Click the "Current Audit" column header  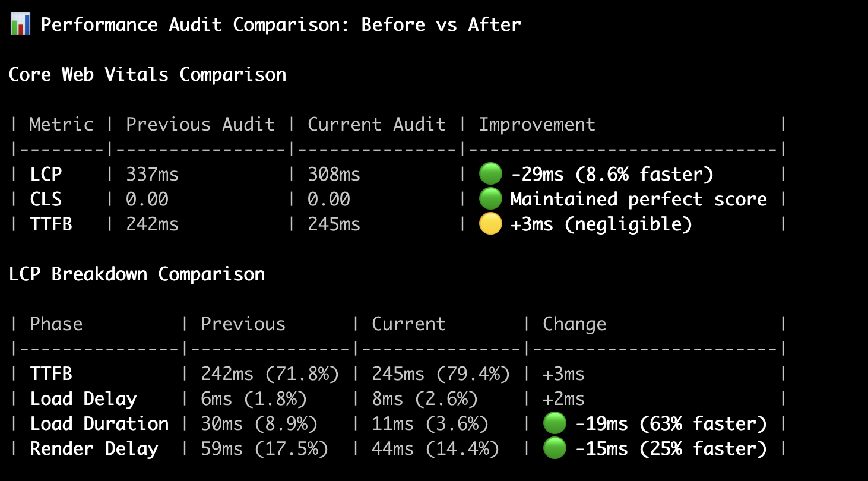(x=376, y=125)
